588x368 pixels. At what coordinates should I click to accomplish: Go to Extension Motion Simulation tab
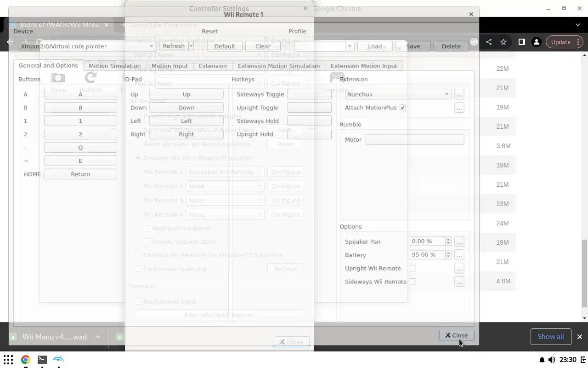click(x=279, y=66)
